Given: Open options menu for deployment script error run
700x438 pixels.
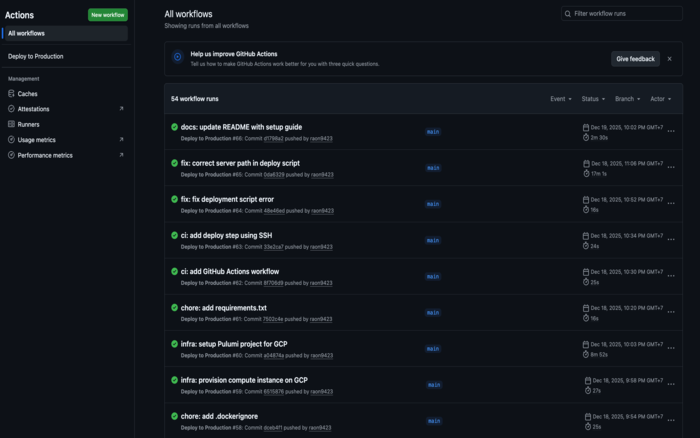Looking at the screenshot, I should tap(671, 204).
